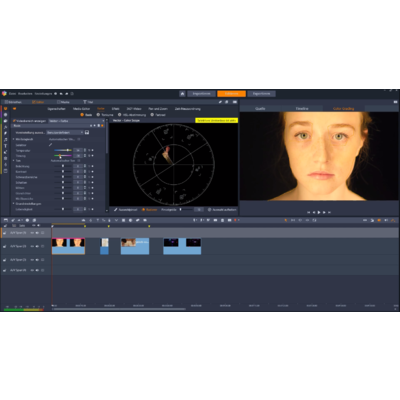Click the pencil edit icon above properties panel

click(x=220, y=102)
